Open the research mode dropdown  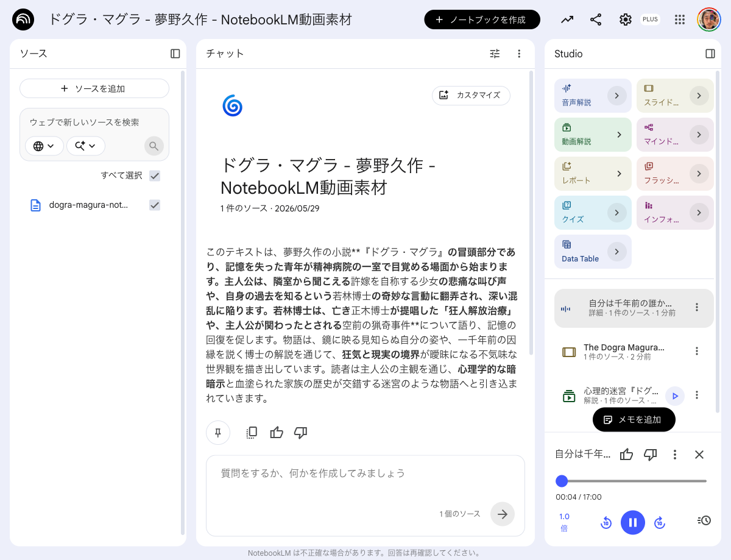click(86, 146)
